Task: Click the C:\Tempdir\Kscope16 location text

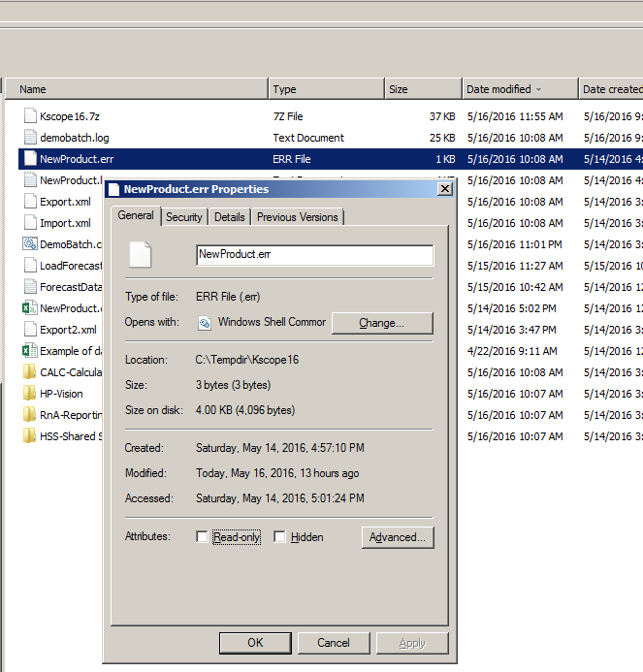Action: [247, 360]
